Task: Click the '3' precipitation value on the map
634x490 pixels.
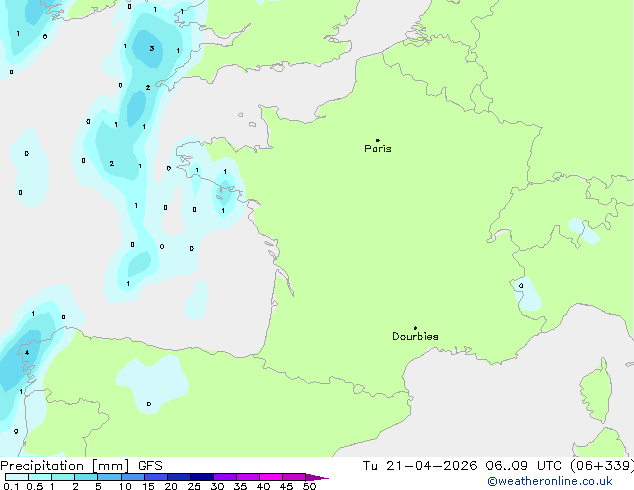Action: tap(152, 49)
